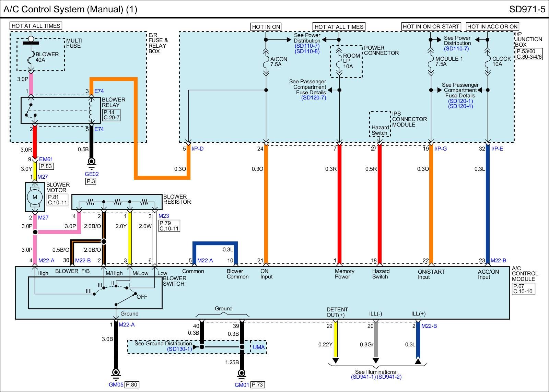Click the ILL(+) upward arrow
This screenshot has width=549, height=392.
418,360
